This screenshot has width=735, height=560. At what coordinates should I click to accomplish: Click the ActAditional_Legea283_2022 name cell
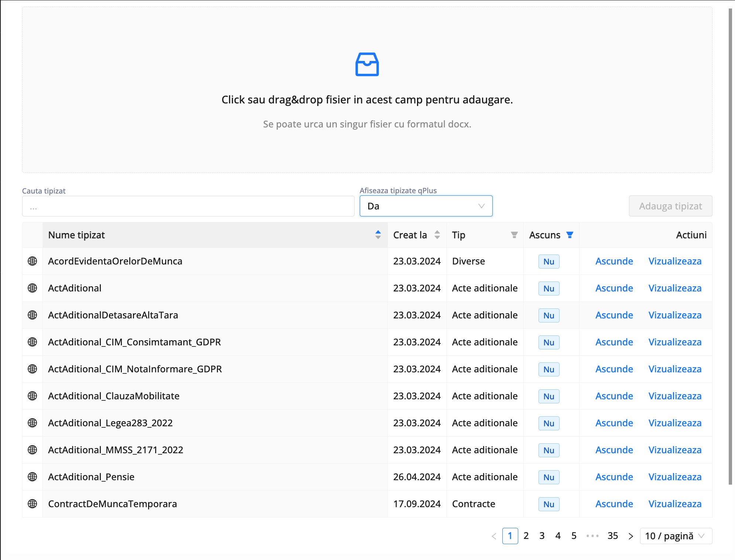pos(215,423)
